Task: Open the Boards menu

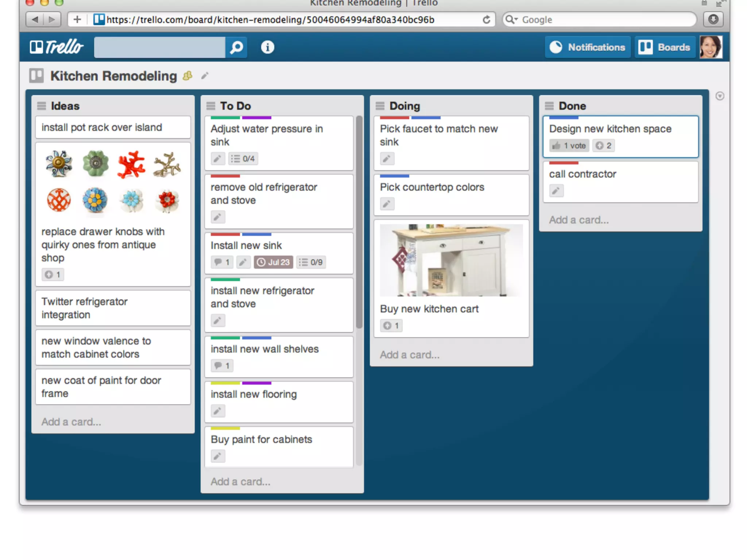Action: click(665, 47)
